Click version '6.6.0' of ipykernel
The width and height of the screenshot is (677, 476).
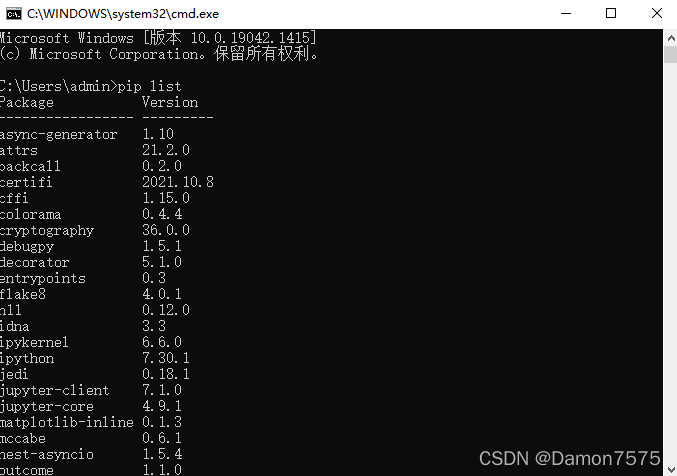click(162, 342)
